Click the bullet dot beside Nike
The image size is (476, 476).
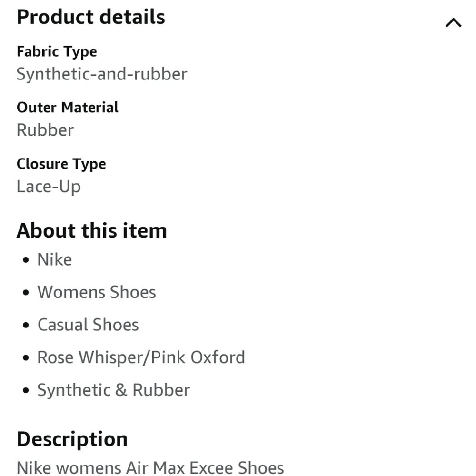click(26, 261)
